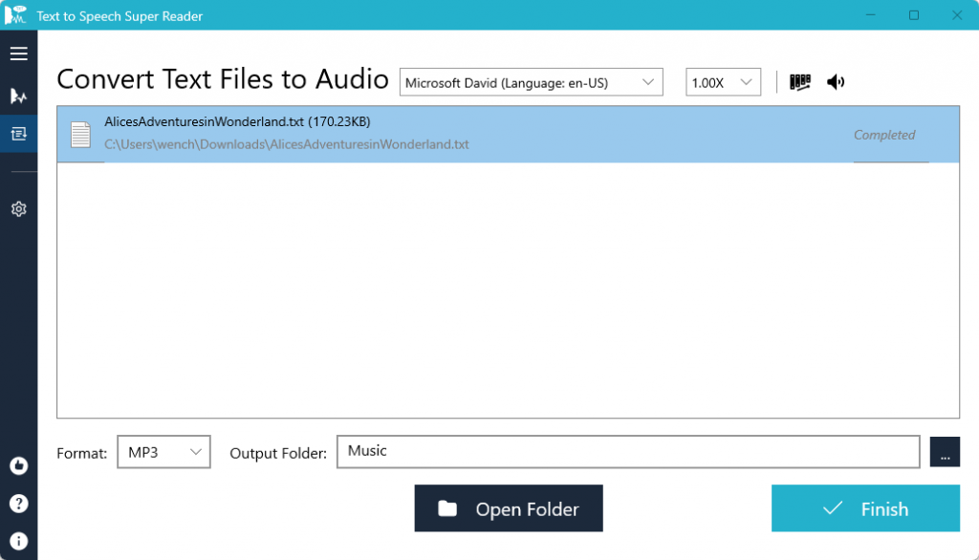Click the Output Folder: label

[x=278, y=453]
